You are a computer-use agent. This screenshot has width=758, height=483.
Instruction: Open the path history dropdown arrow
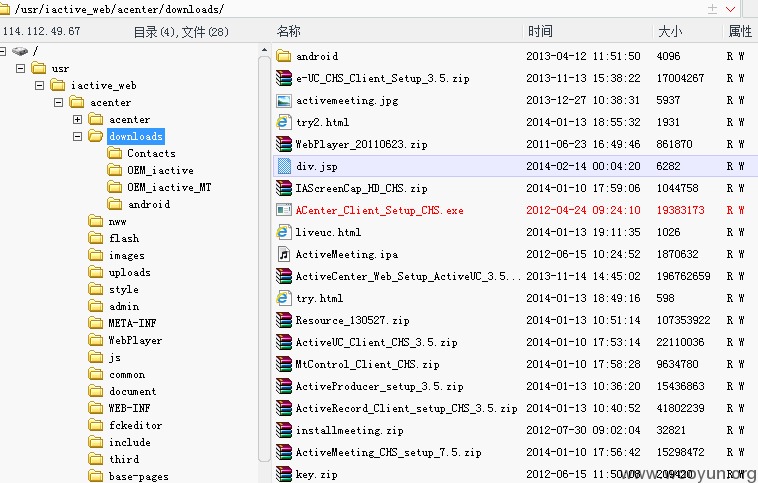730,9
